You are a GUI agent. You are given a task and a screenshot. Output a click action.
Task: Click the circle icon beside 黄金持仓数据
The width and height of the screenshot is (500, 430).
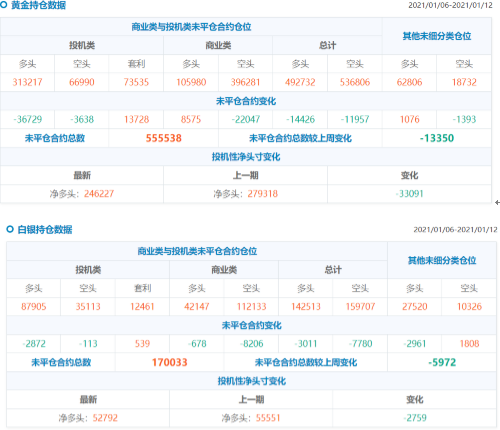tap(3, 5)
